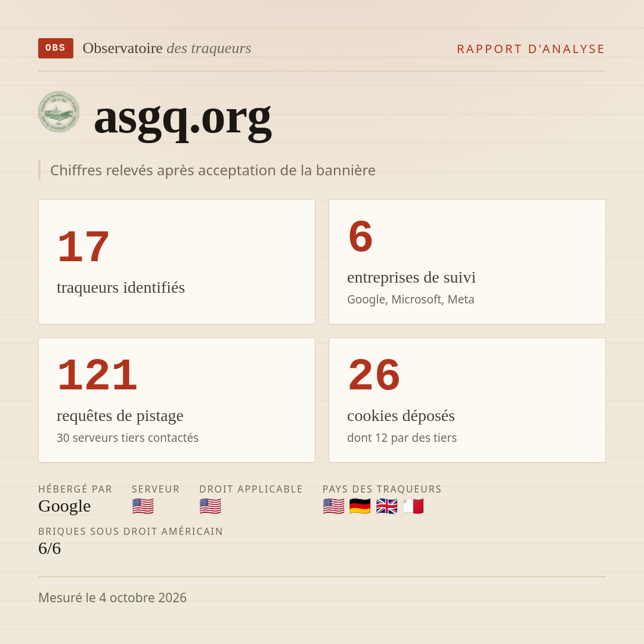644x644 pixels.
Task: Click the US flag under Serveur
Action: pos(143,506)
